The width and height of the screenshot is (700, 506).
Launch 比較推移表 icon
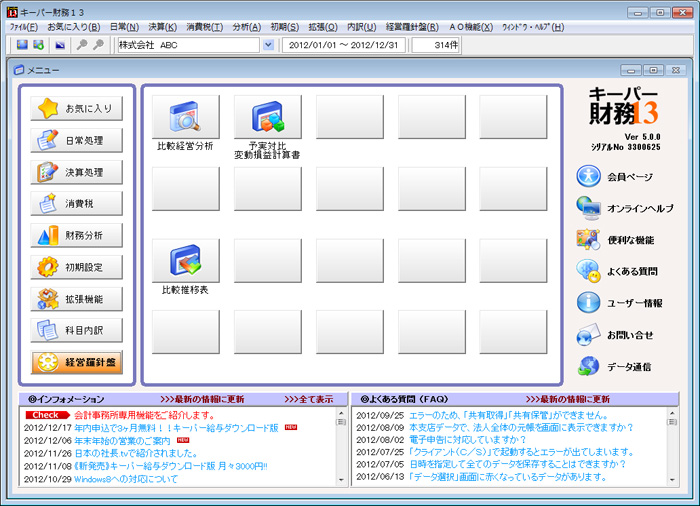click(186, 261)
